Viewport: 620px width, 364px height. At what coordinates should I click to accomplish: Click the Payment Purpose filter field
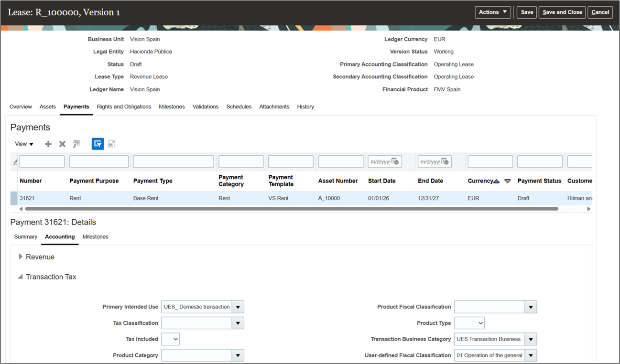[98, 161]
